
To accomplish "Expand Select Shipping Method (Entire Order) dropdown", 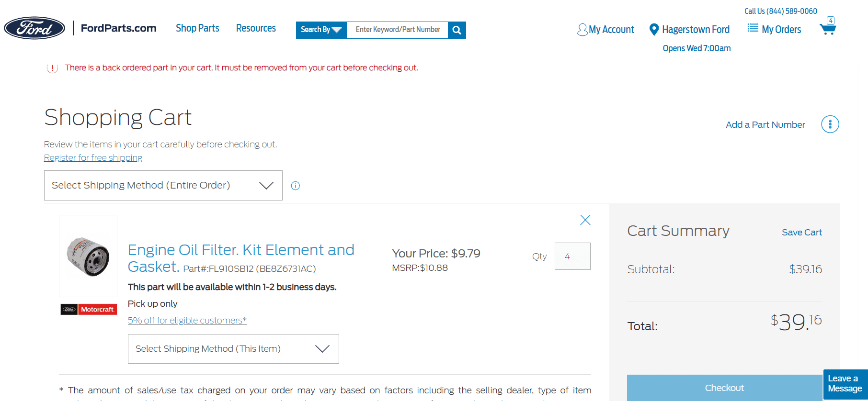I will pos(163,186).
